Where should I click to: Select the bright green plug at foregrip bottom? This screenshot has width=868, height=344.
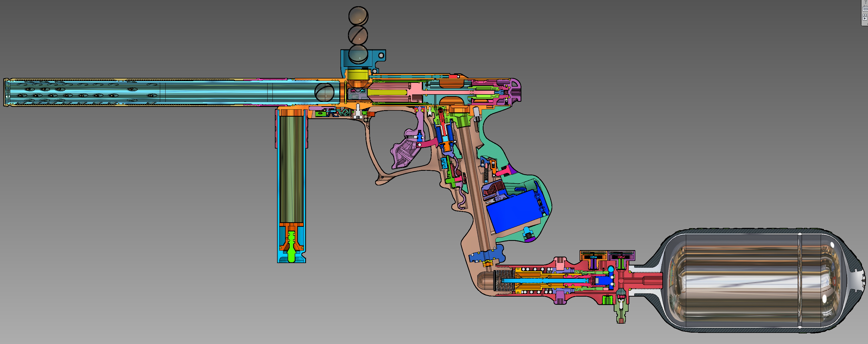point(292,253)
